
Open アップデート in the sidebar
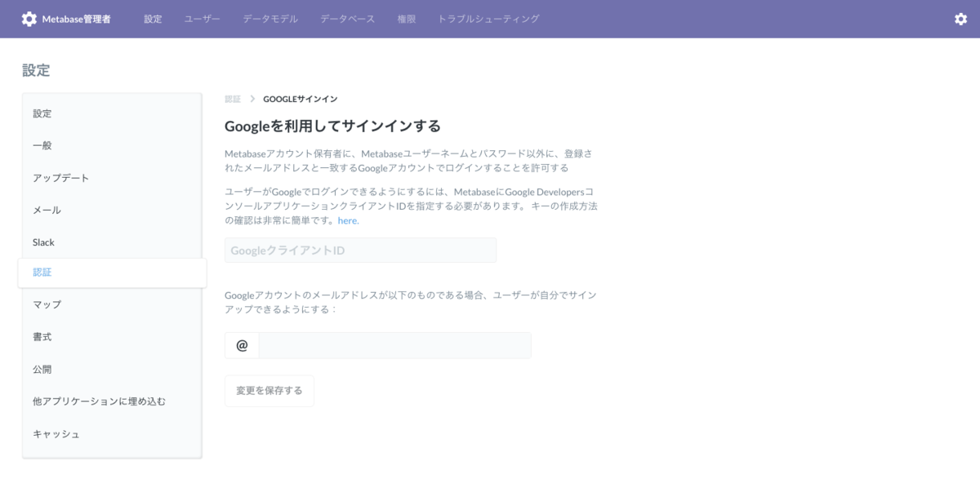coord(112,178)
